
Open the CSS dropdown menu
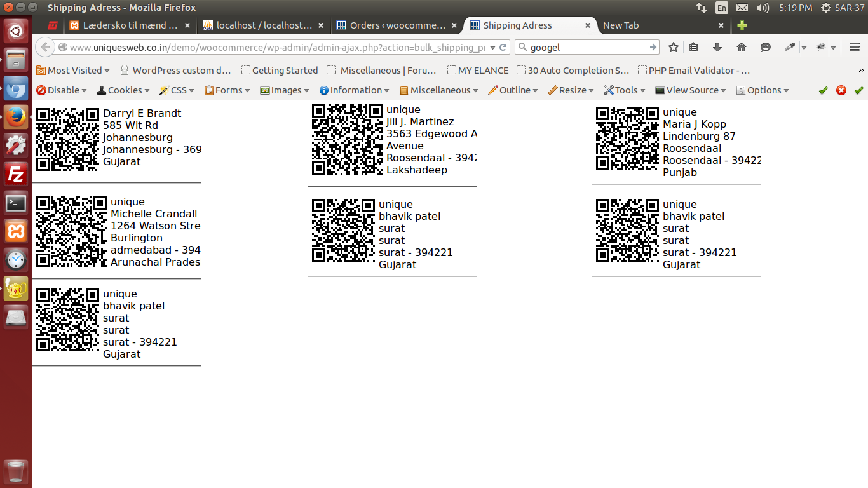(x=177, y=90)
